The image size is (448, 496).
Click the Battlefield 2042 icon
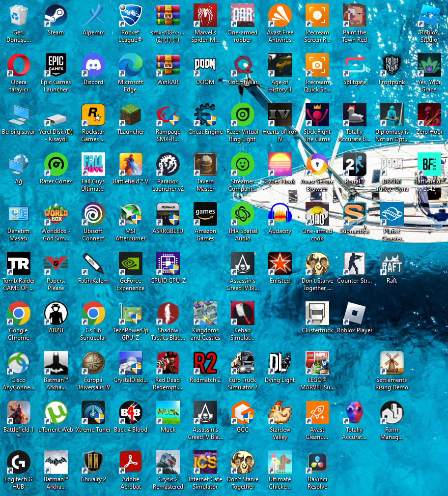[429, 165]
